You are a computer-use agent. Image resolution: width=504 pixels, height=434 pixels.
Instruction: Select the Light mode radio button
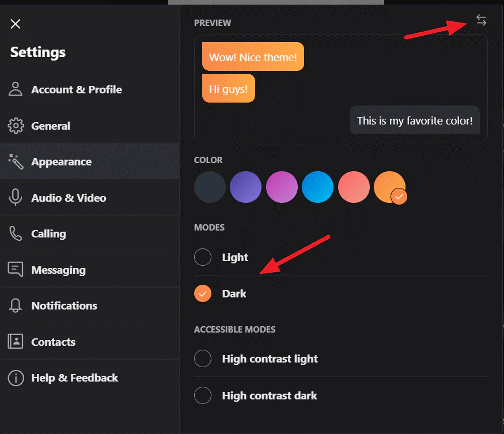(203, 257)
